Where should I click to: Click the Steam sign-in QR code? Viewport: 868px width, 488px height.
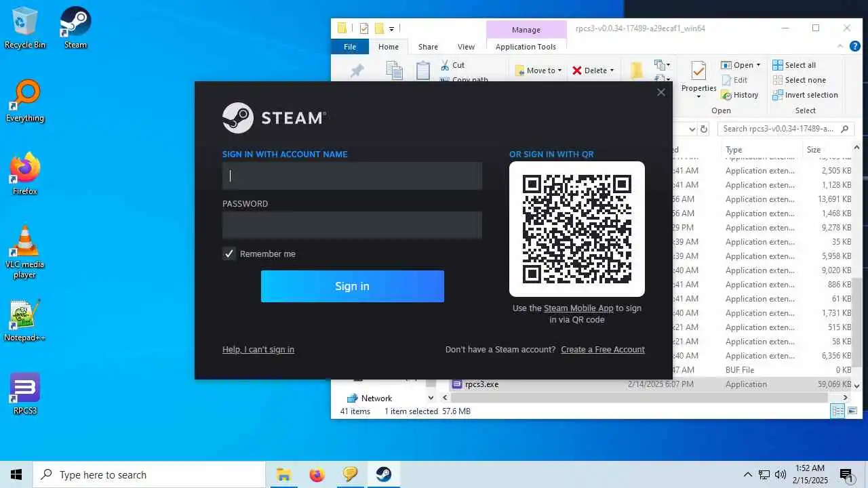577,229
